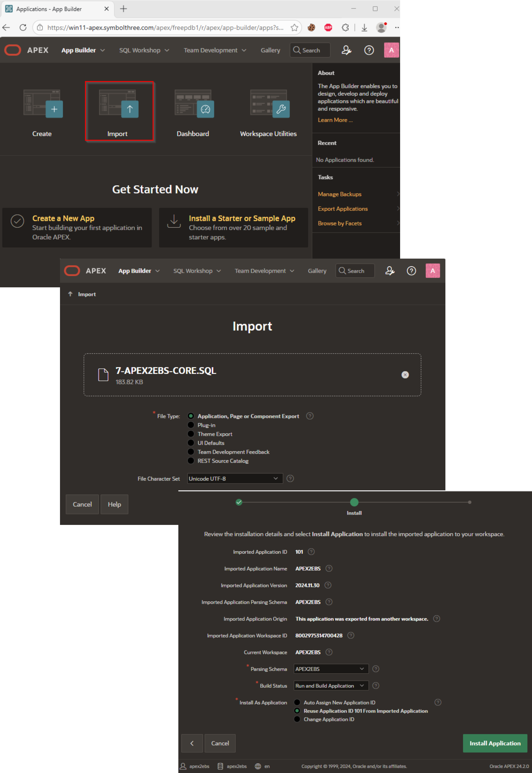Click the help icon in the browser window's APEX header
This screenshot has width=532, height=773.
[369, 50]
